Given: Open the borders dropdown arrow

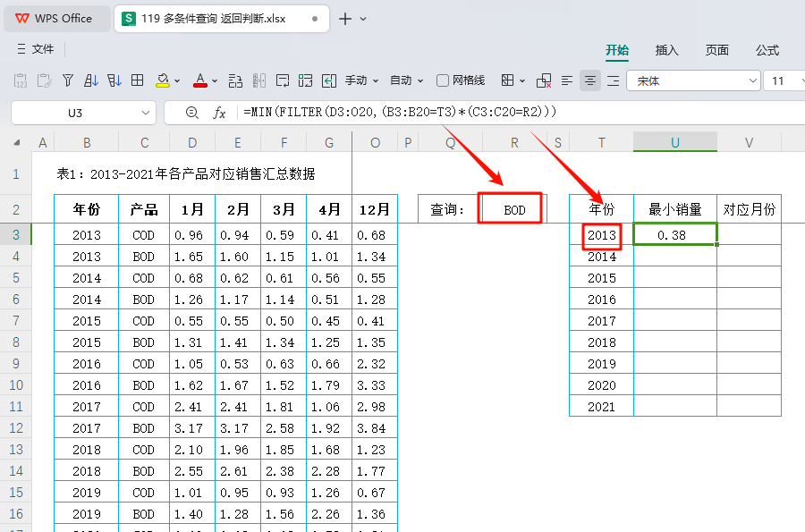Looking at the screenshot, I should (x=522, y=81).
